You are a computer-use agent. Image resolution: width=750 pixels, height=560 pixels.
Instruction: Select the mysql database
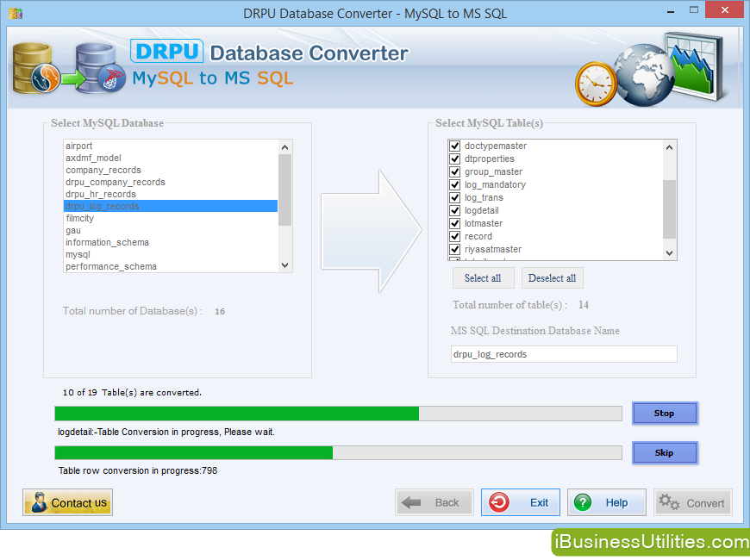point(171,254)
